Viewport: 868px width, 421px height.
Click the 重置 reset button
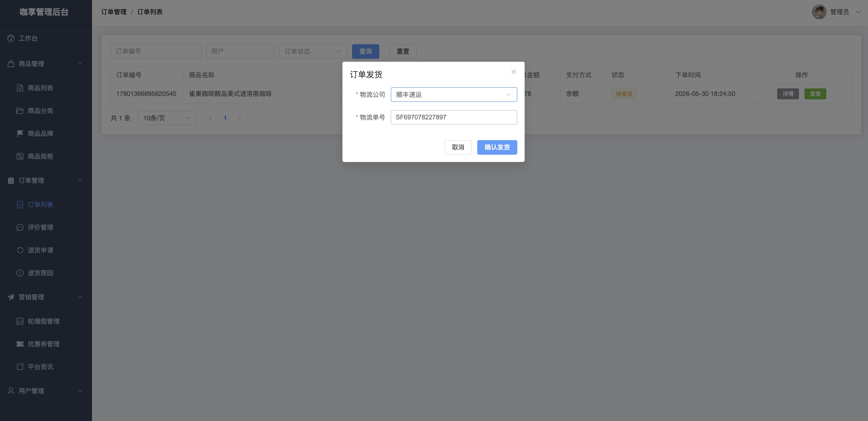403,51
